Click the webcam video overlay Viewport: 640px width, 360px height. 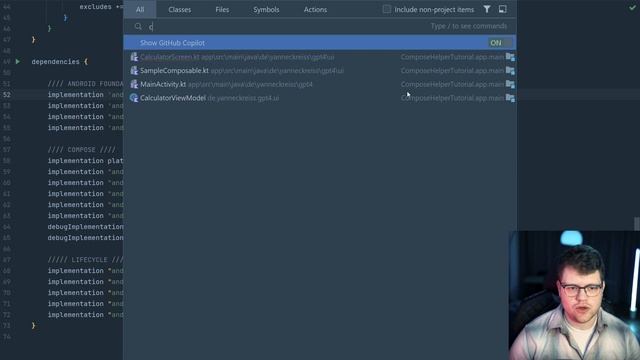[574, 296]
